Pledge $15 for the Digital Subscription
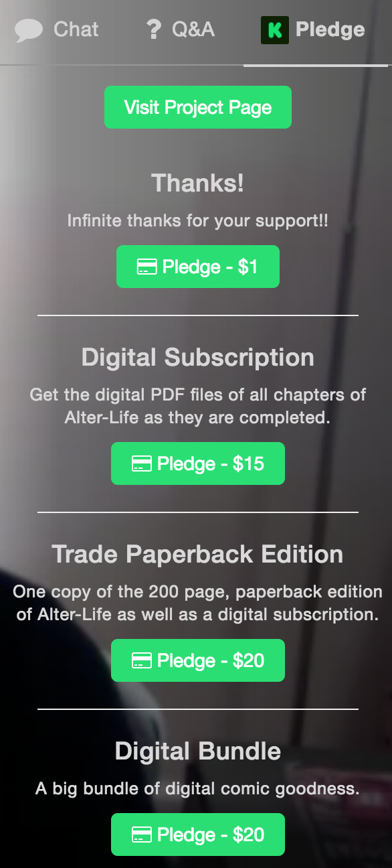The width and height of the screenshot is (392, 868). click(198, 463)
